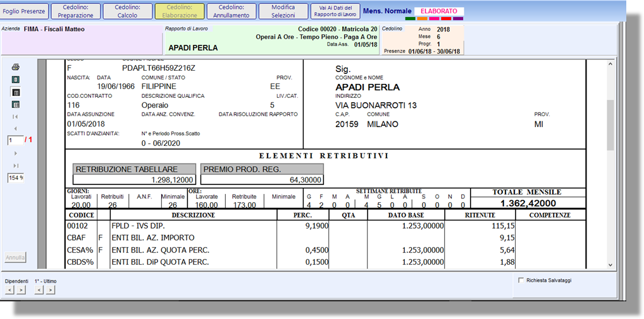
Task: Go to next employee under Dipendenti
Action: click(x=21, y=291)
